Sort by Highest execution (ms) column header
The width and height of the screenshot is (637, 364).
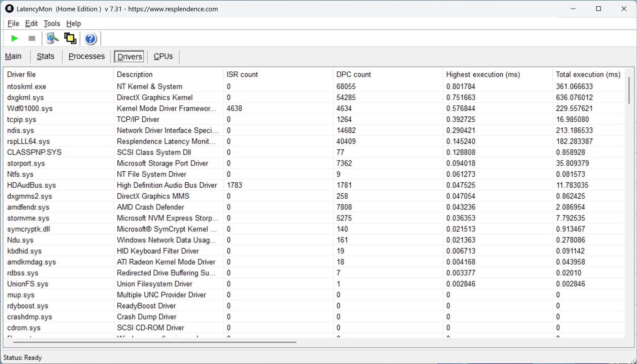(x=483, y=75)
